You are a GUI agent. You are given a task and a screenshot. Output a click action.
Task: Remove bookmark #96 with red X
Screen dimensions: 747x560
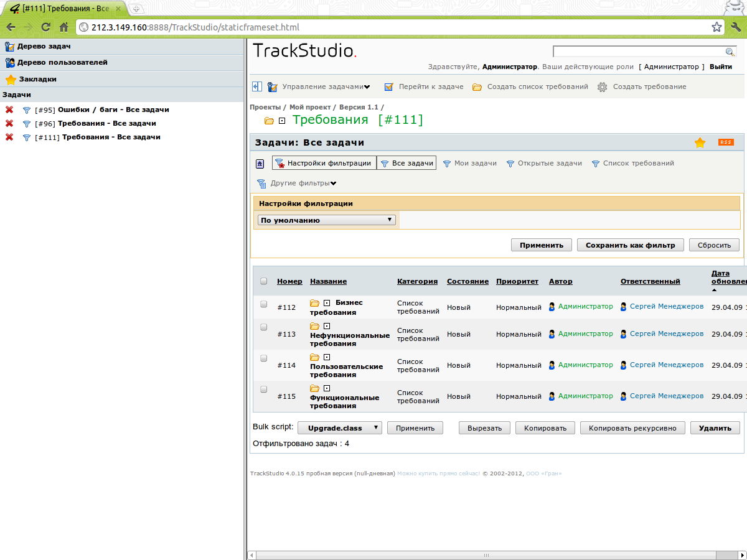(9, 123)
